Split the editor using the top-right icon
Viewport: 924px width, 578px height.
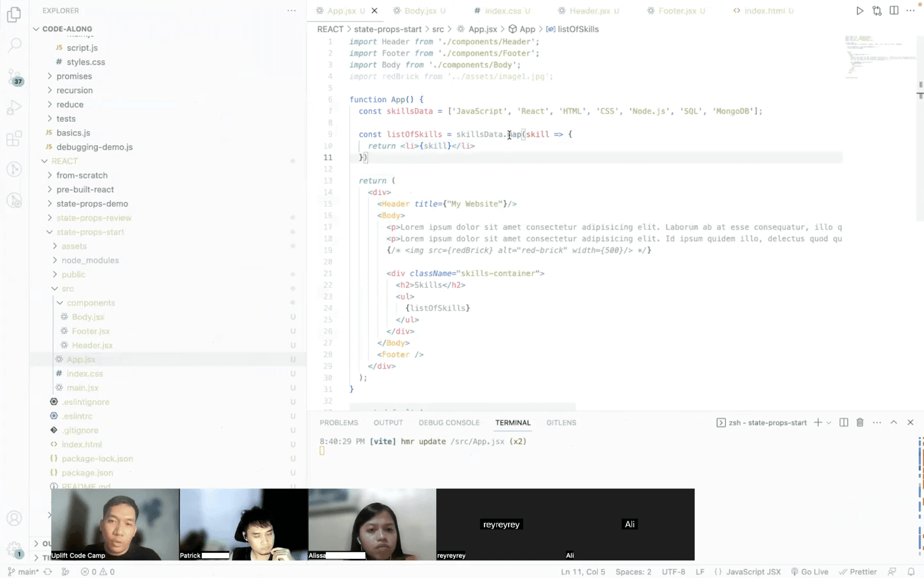click(894, 11)
